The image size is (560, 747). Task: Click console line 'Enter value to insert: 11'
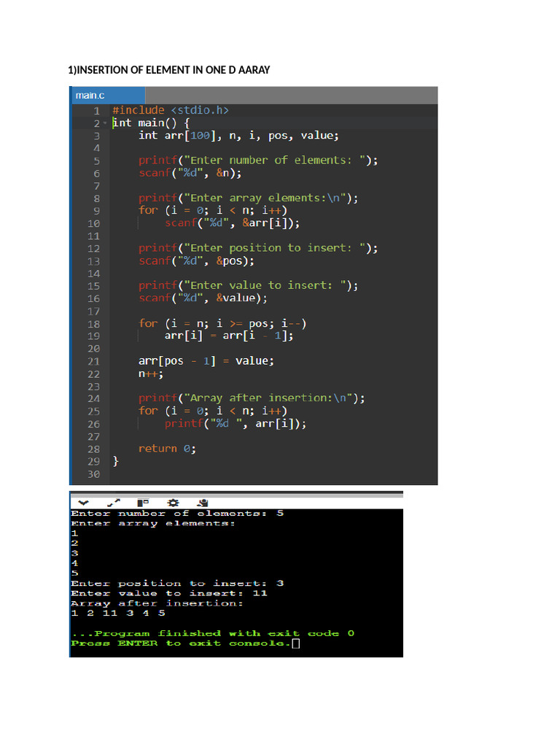point(169,594)
